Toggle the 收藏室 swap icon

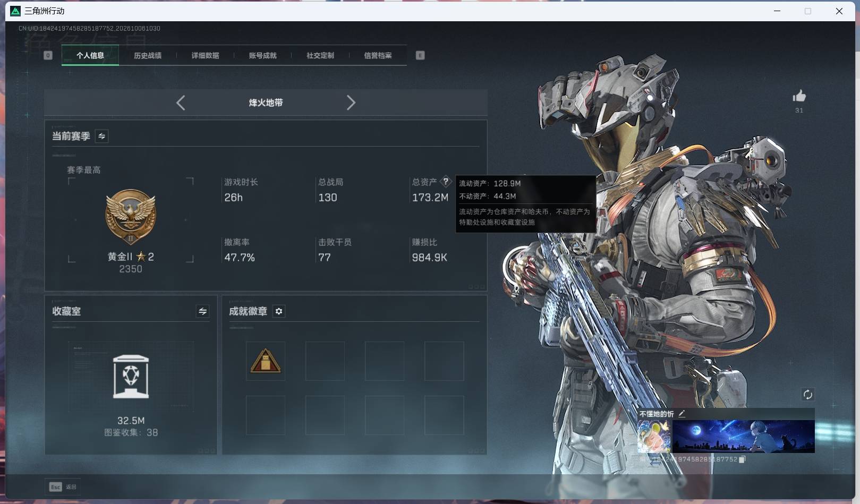pos(202,311)
